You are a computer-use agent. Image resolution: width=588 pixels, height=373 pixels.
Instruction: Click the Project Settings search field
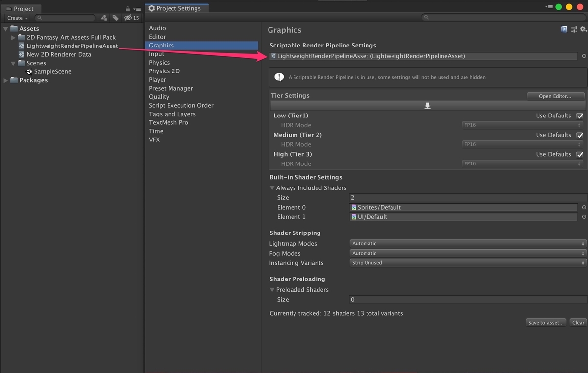pyautogui.click(x=503, y=18)
